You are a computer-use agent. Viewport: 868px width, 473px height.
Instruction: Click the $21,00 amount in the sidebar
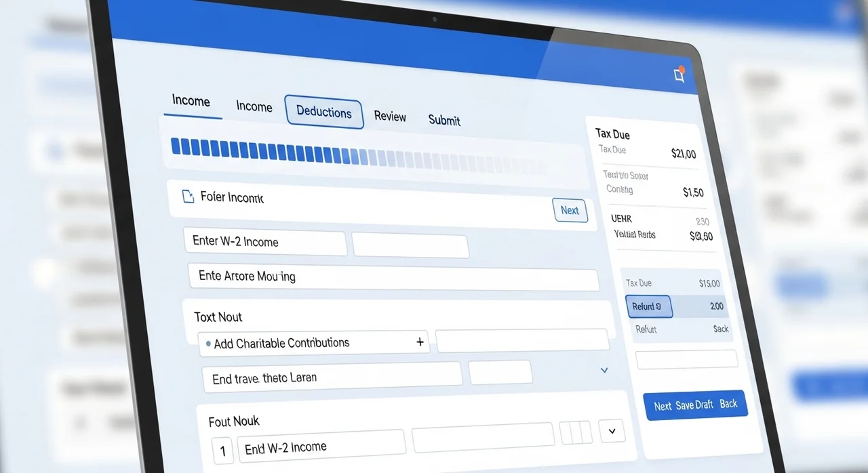tap(684, 154)
